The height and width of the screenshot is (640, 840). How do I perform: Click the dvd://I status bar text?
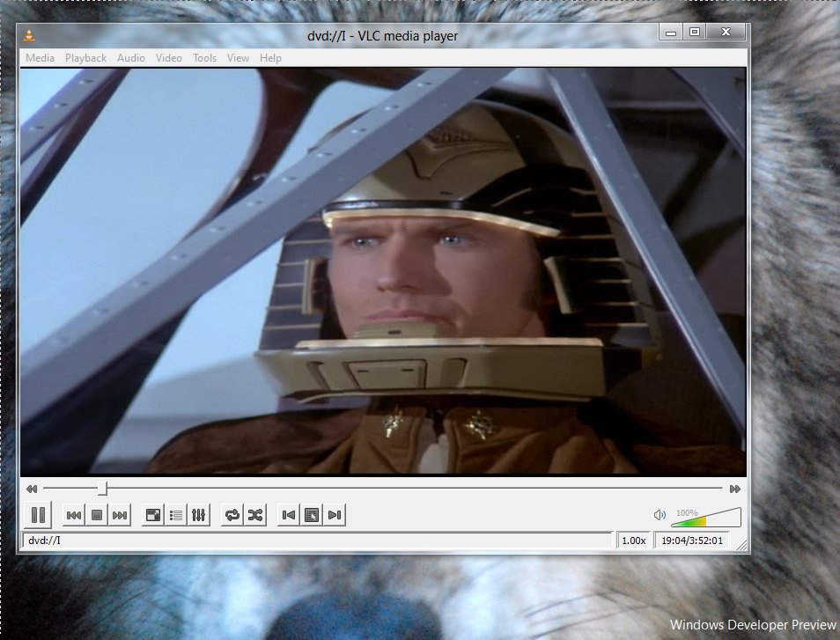click(x=44, y=541)
